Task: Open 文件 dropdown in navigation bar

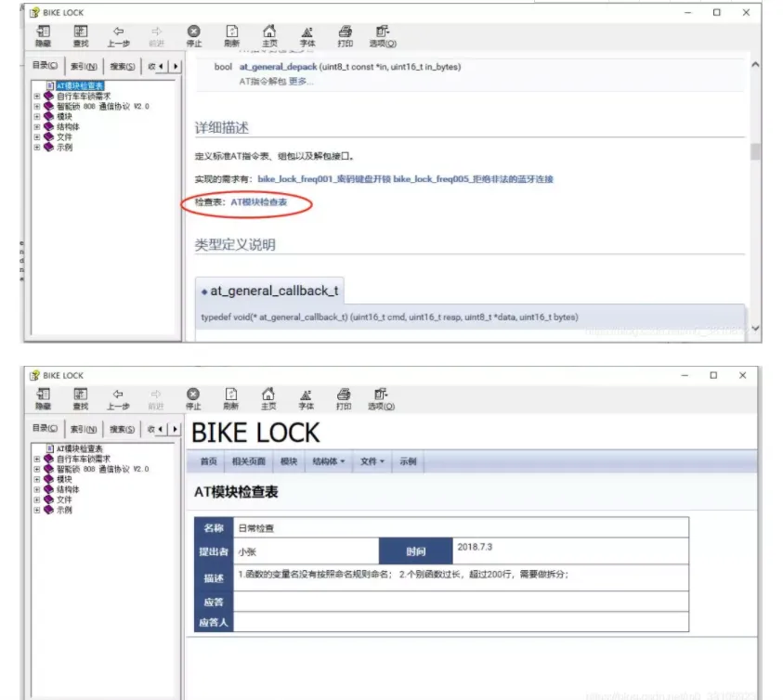Action: point(372,461)
